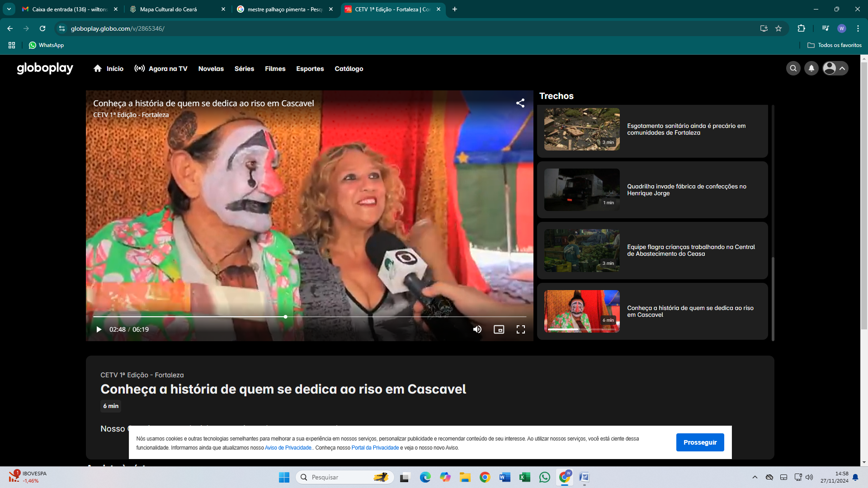Show hidden icons in the system tray
868x488 pixels.
click(x=755, y=477)
